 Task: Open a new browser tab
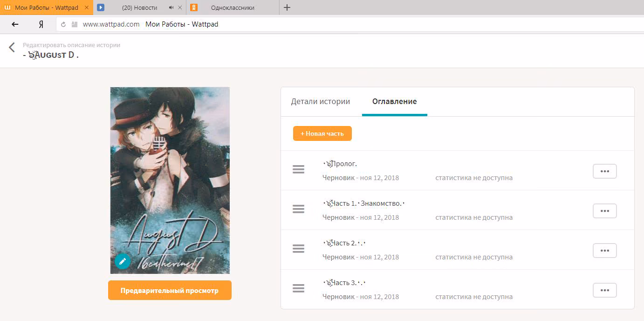(287, 7)
